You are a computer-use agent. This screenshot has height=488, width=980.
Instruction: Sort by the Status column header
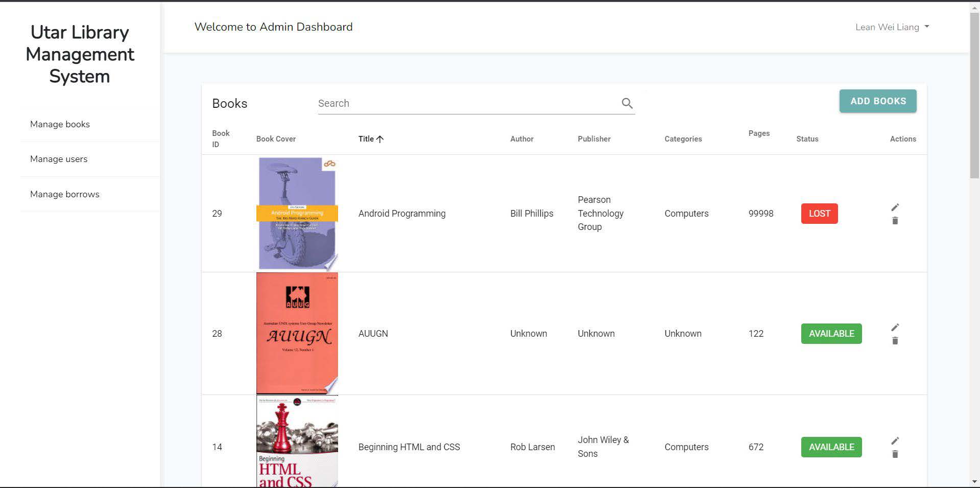(807, 139)
